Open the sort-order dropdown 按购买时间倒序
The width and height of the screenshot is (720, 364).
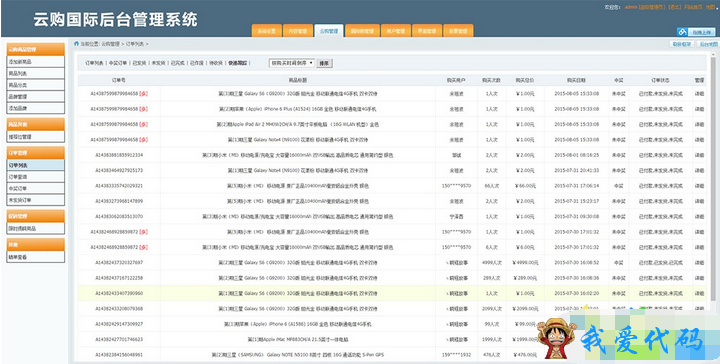292,63
